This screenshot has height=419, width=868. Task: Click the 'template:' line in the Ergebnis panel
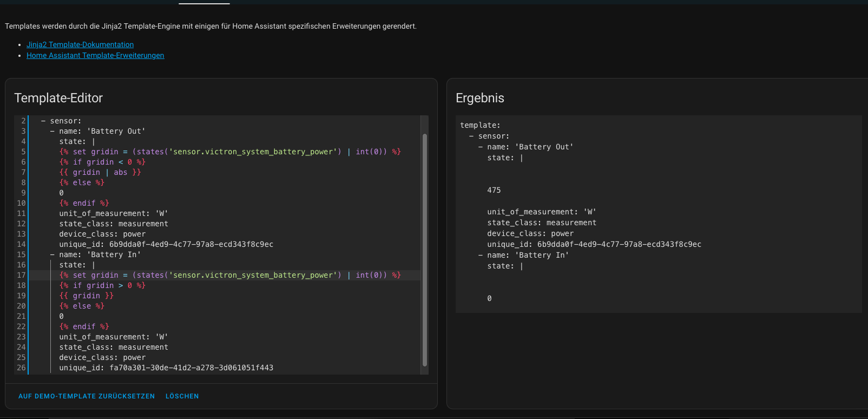pos(480,125)
